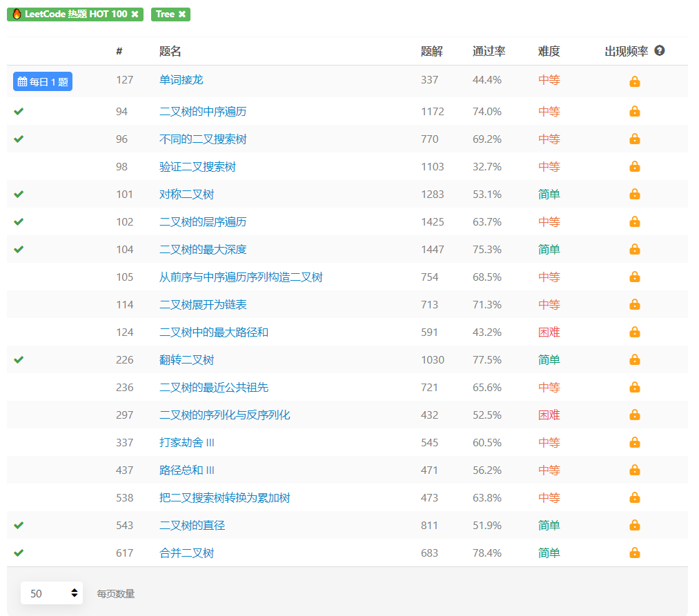
Task: Open problem 把二叉搜索树转换为累加树
Action: pyautogui.click(x=225, y=498)
